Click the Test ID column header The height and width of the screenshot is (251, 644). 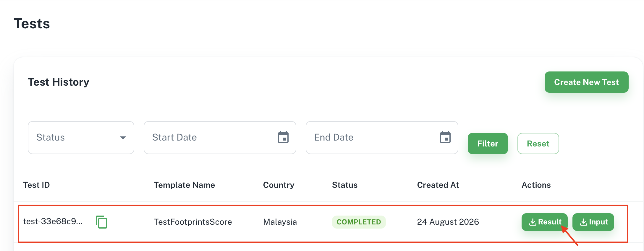pos(36,185)
